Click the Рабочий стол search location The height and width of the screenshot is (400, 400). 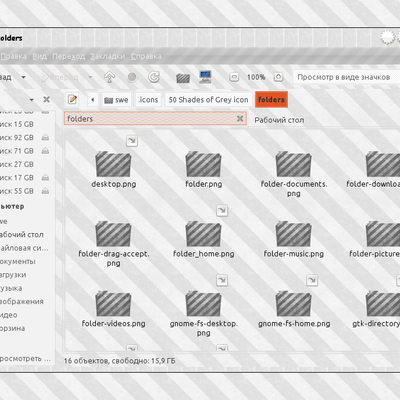pos(279,120)
